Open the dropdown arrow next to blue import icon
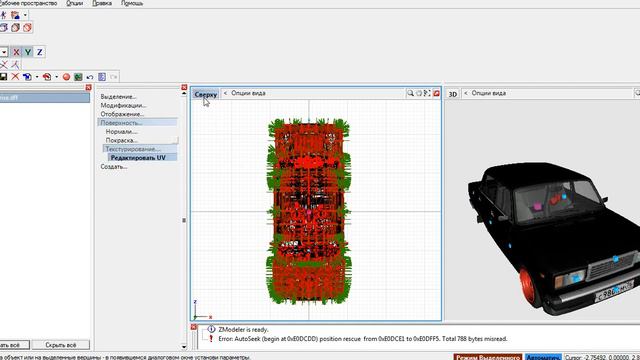The width and height of the screenshot is (640, 360). pyautogui.click(x=37, y=77)
